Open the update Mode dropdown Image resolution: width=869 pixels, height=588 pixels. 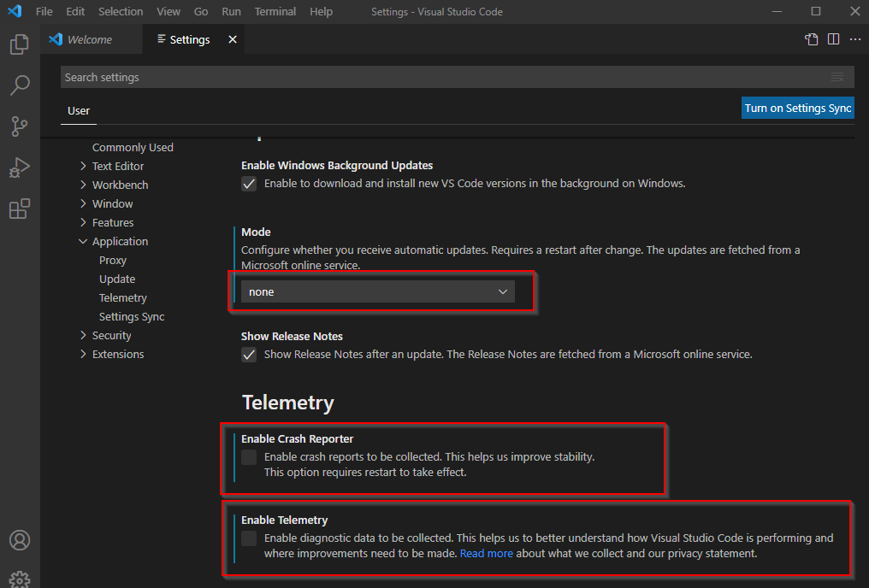pos(378,291)
